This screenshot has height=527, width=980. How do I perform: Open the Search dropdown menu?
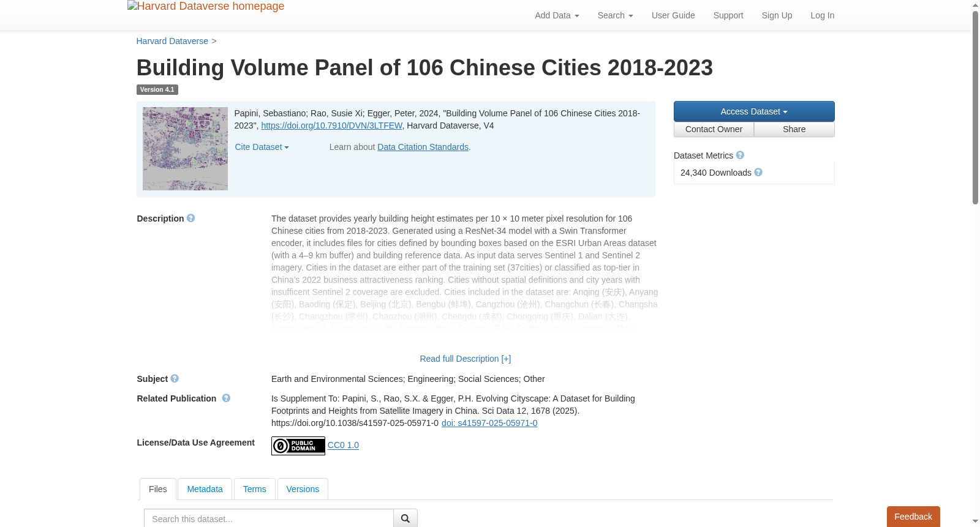[615, 15]
